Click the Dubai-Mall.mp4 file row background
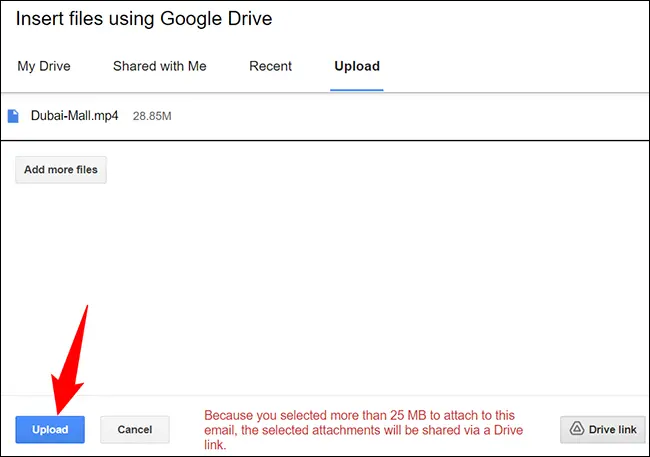 (x=325, y=116)
